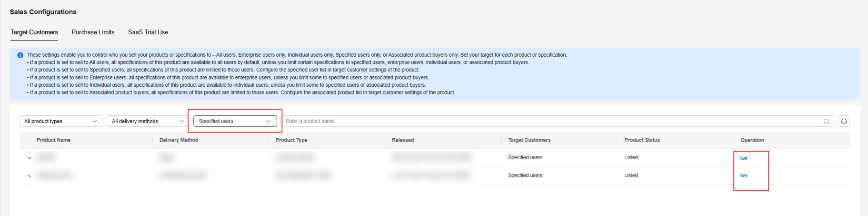Open the All delivery methods dropdown
Viewport: 868px width, 216px height.
[148, 121]
